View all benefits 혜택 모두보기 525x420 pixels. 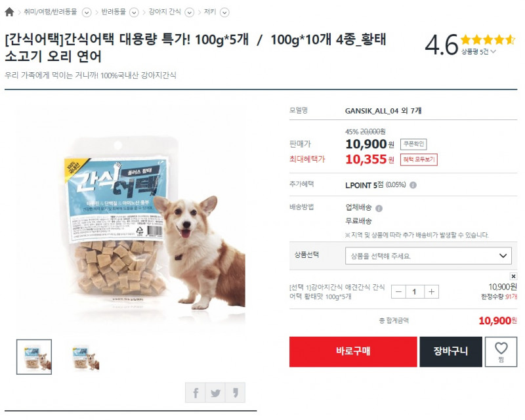pos(419,159)
